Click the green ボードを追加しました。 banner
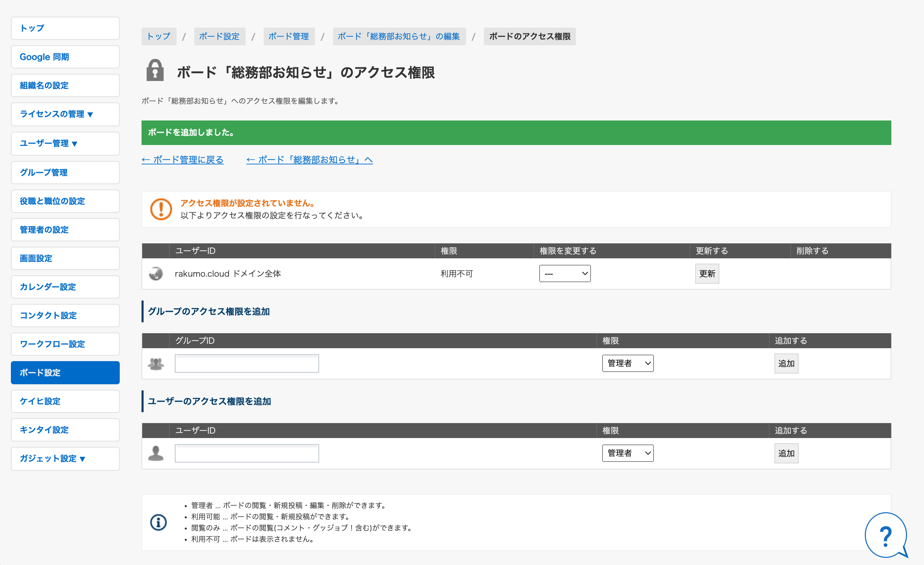Screen dimensions: 924x565 516,133
